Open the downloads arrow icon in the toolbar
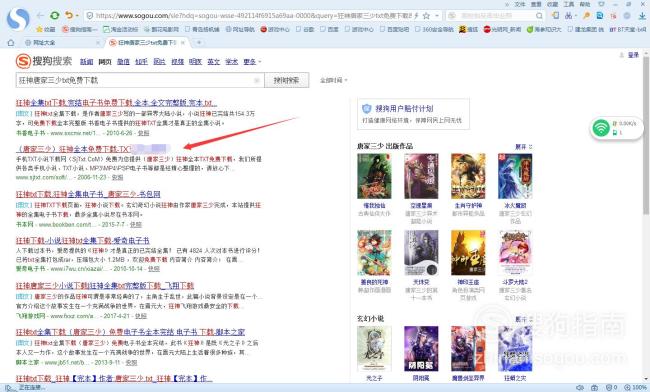Viewport: 650px width, 392px height. 642,16
